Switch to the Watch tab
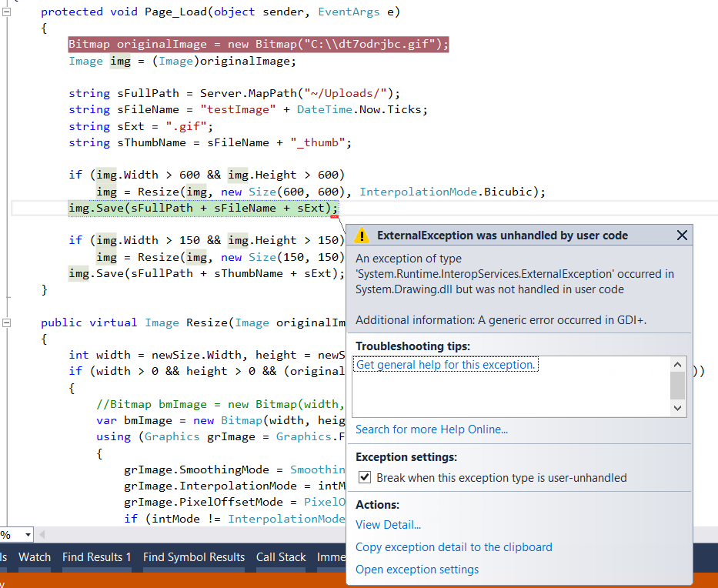The image size is (718, 588). (x=35, y=557)
